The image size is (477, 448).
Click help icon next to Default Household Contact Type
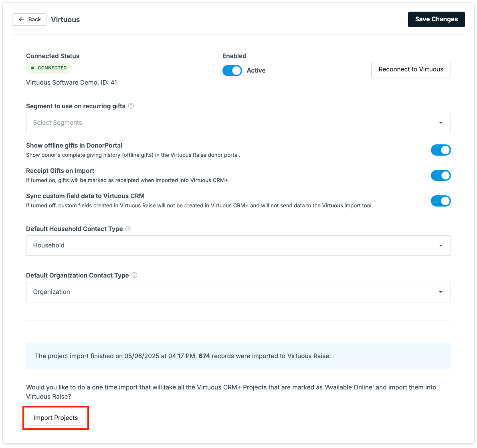(x=128, y=229)
